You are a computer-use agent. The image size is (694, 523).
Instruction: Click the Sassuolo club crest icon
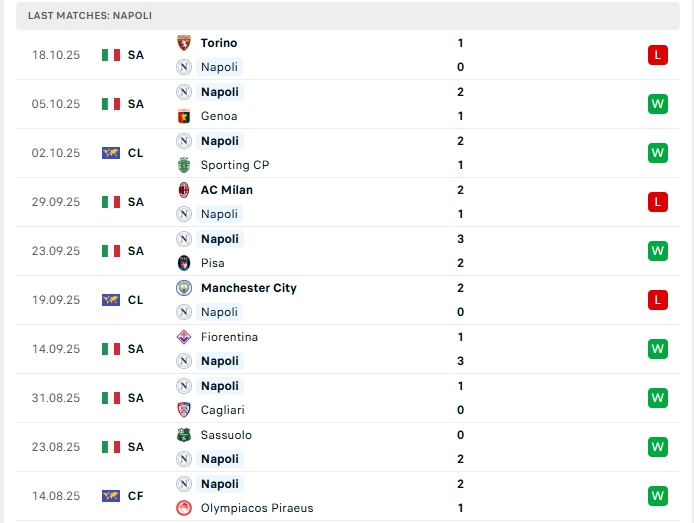coord(184,435)
